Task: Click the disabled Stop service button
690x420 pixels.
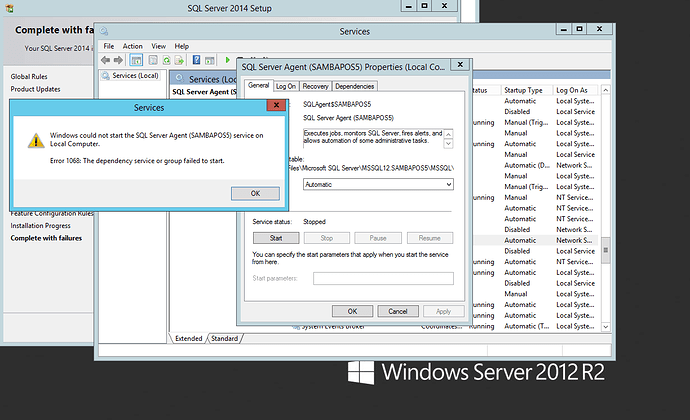Action: pos(327,238)
